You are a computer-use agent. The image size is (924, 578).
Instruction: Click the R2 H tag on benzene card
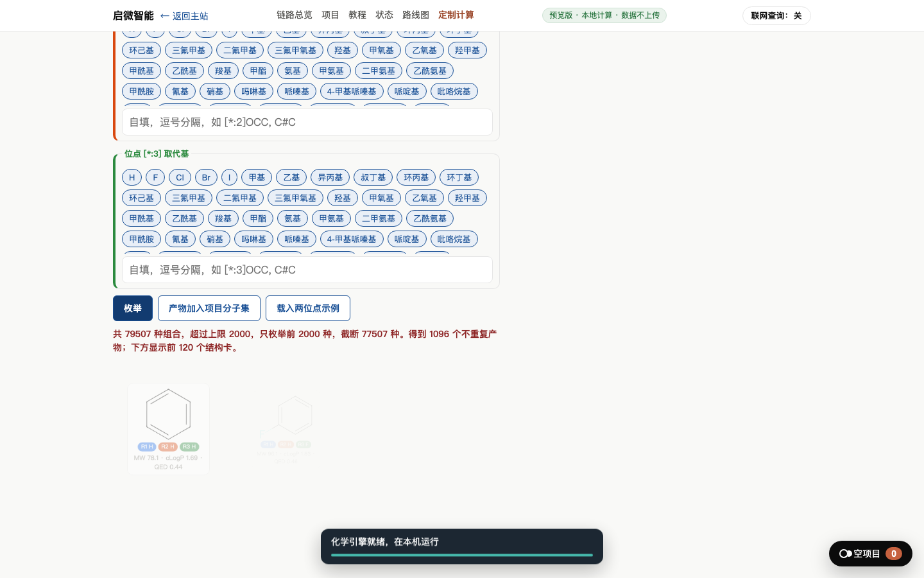168,446
